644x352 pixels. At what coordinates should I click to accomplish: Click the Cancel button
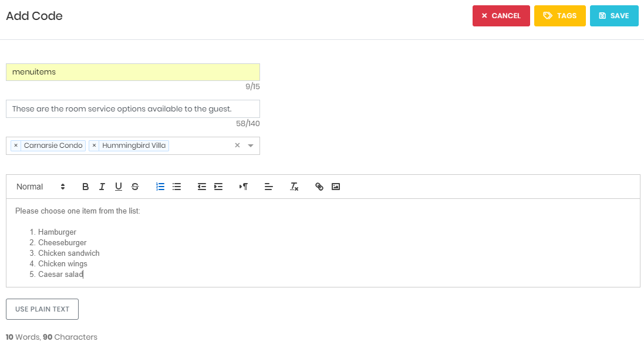tap(501, 16)
